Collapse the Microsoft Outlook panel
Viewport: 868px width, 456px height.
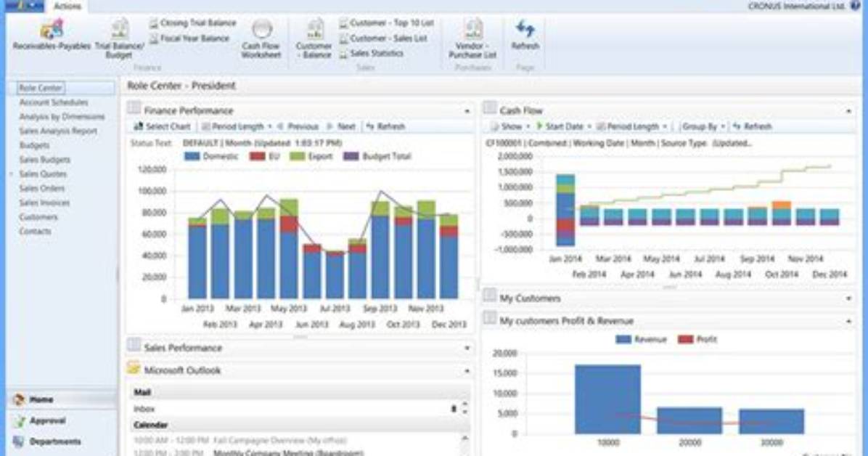[x=467, y=370]
